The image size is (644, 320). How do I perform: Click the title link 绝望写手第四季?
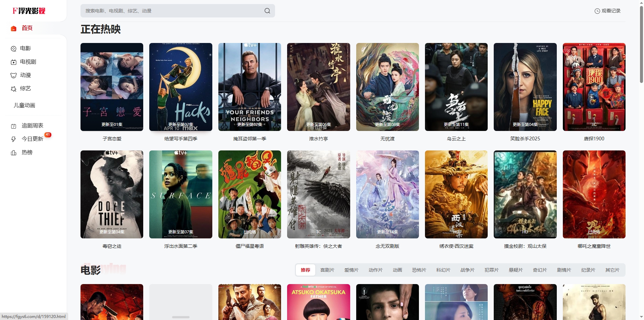(x=181, y=139)
